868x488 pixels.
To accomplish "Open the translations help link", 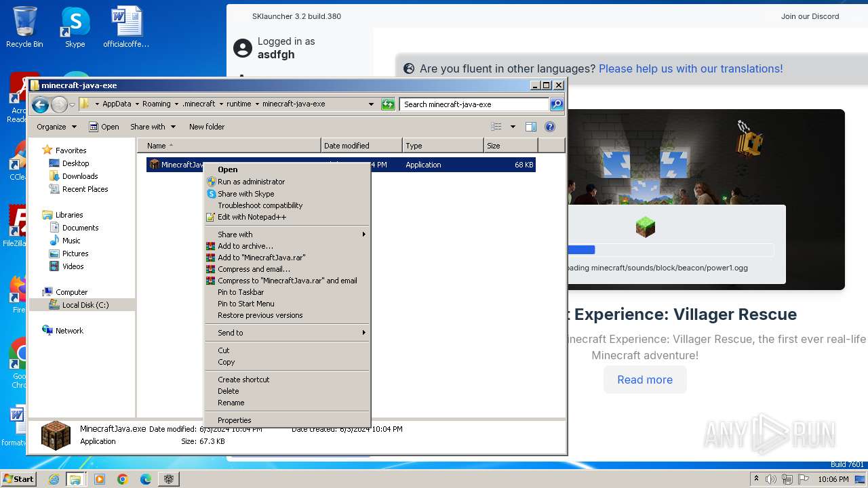I will (690, 68).
